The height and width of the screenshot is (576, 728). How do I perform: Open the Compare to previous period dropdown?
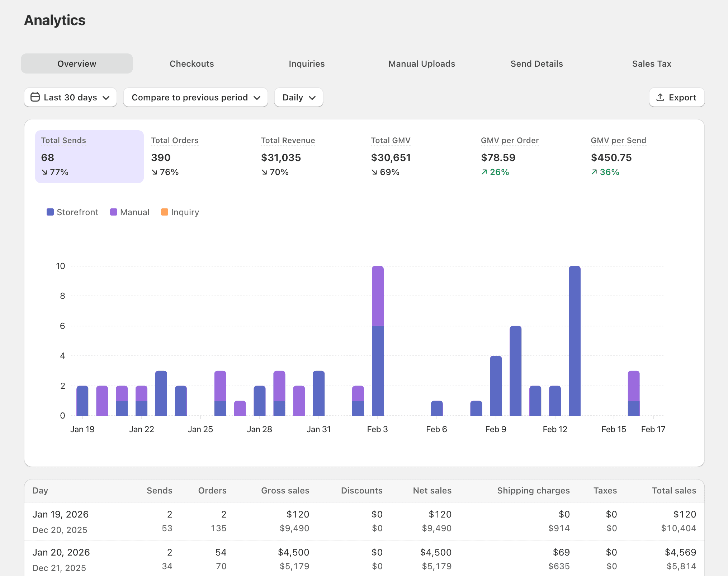195,97
